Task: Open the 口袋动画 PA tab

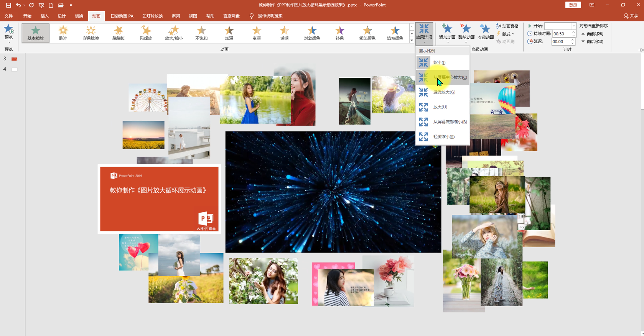Action: pos(122,16)
